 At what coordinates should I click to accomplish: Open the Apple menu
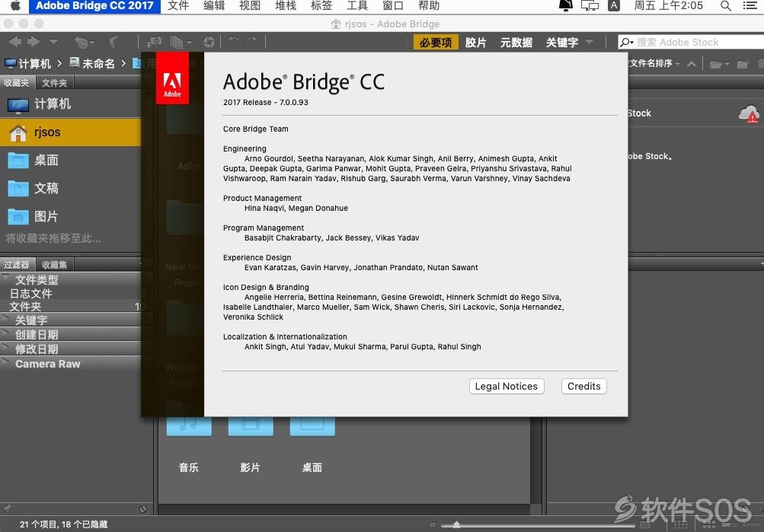[15, 6]
